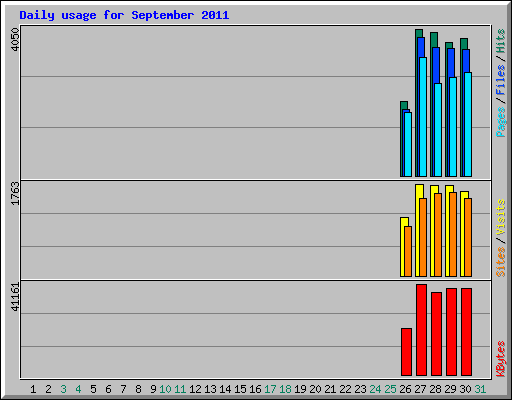Click green day 24 on the x-axis
512x400 pixels.
375,389
